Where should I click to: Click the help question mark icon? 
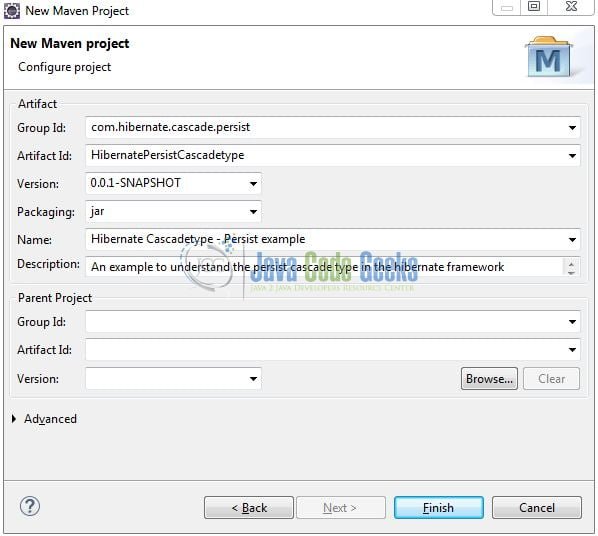tap(29, 506)
